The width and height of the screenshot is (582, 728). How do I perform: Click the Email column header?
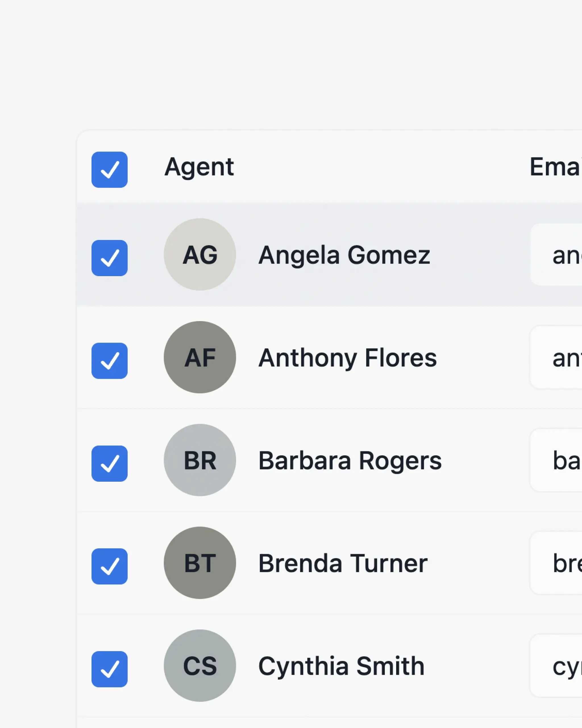point(555,167)
